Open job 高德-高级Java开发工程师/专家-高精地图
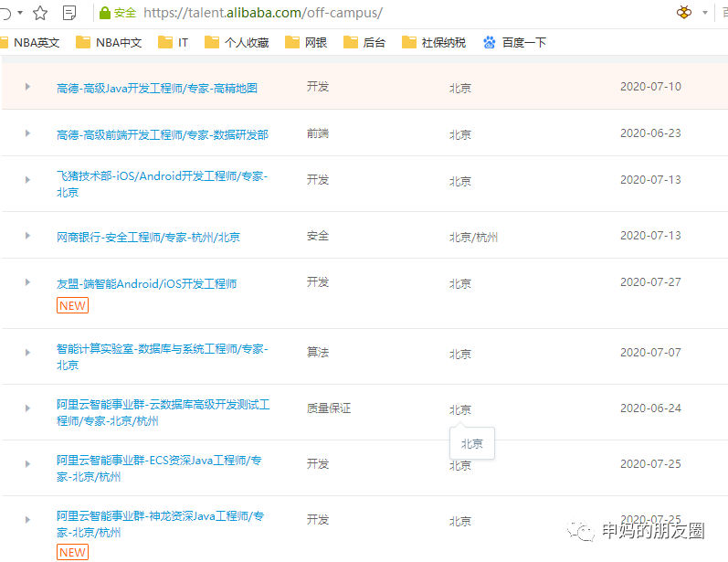Screen dimensions: 728x562 [157, 89]
